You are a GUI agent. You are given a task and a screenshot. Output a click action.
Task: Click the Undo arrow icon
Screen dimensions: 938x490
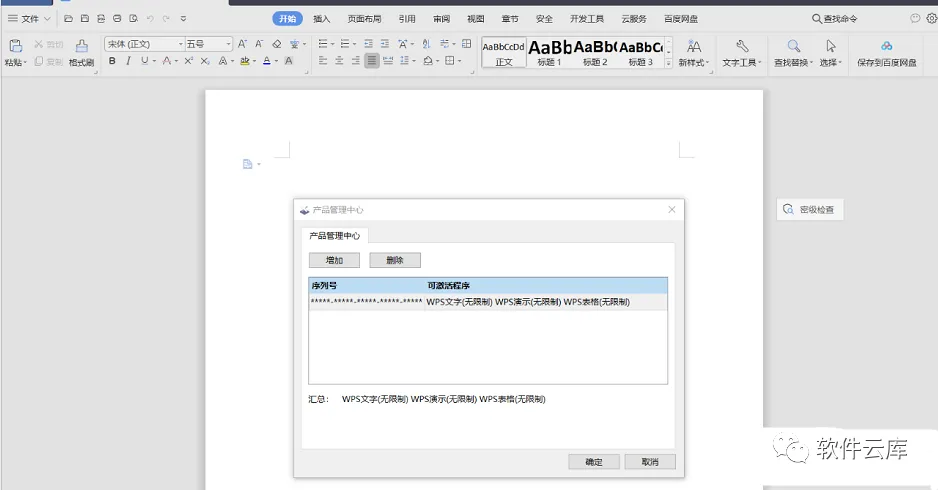click(x=150, y=19)
